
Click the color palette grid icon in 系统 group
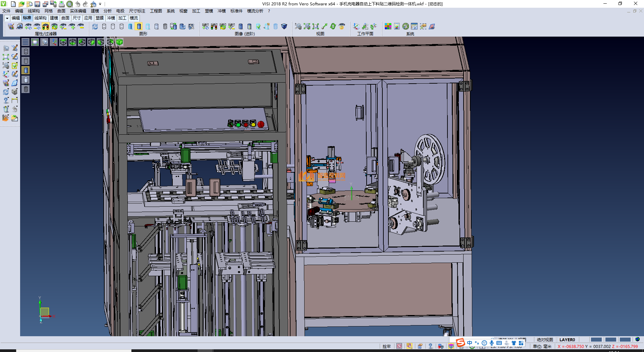[x=388, y=27]
